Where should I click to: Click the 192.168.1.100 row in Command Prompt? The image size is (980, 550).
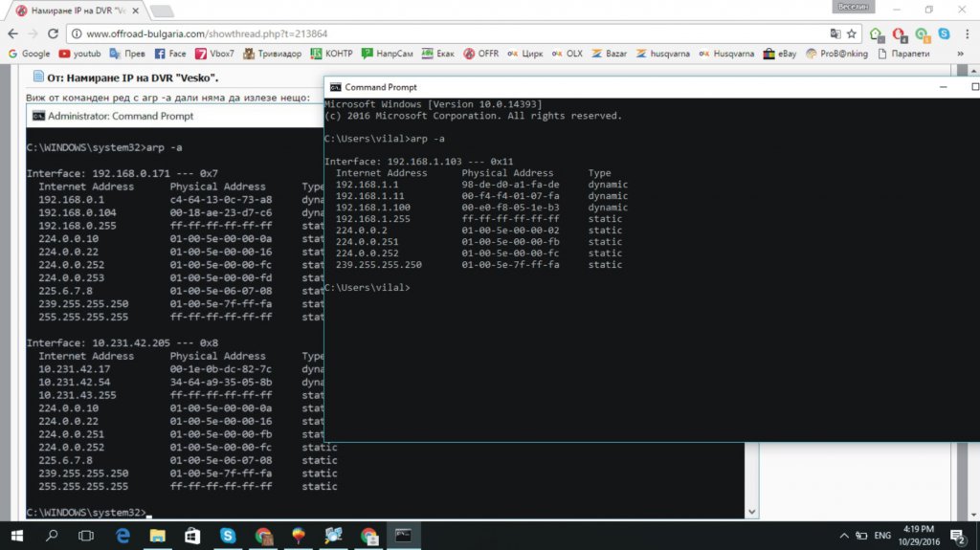pos(481,208)
